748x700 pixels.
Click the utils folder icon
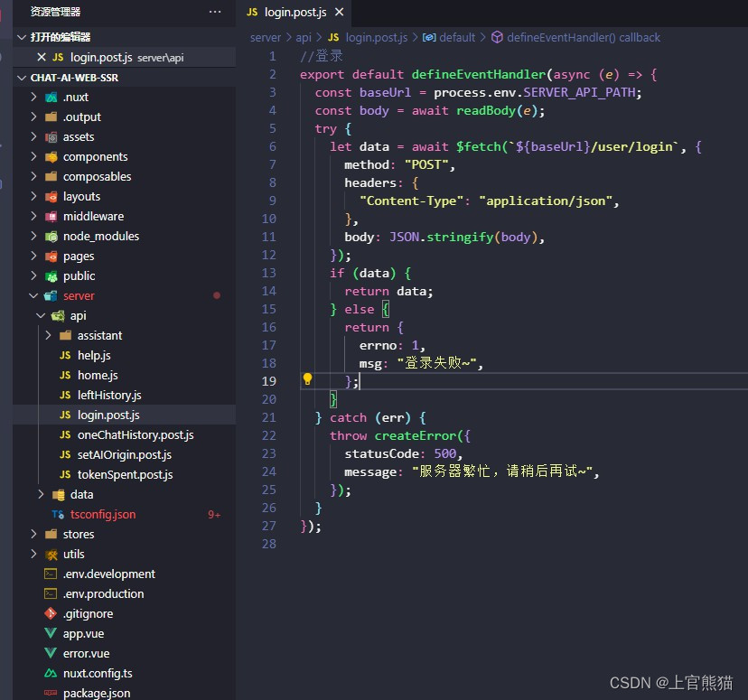click(x=51, y=555)
